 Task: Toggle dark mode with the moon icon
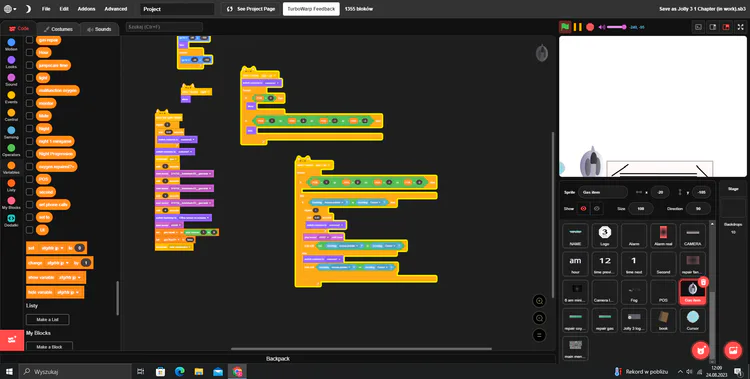[28, 9]
